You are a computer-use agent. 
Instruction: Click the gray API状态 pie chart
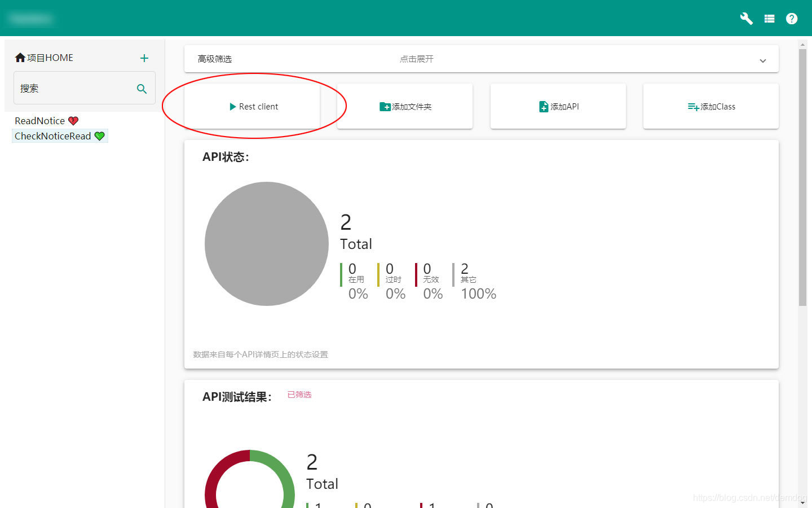click(x=267, y=244)
